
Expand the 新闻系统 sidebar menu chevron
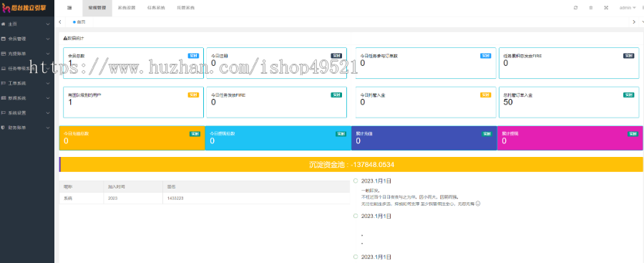pos(48,98)
